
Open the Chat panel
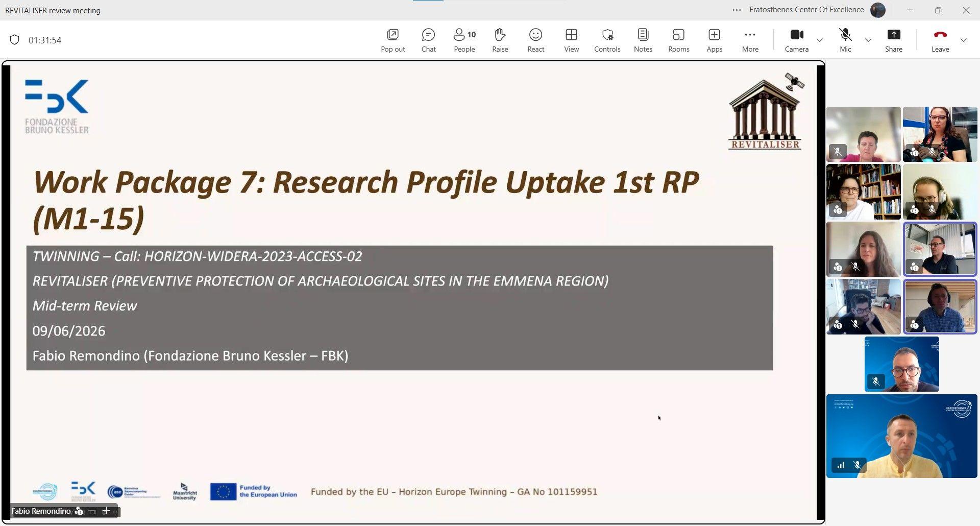pyautogui.click(x=428, y=40)
